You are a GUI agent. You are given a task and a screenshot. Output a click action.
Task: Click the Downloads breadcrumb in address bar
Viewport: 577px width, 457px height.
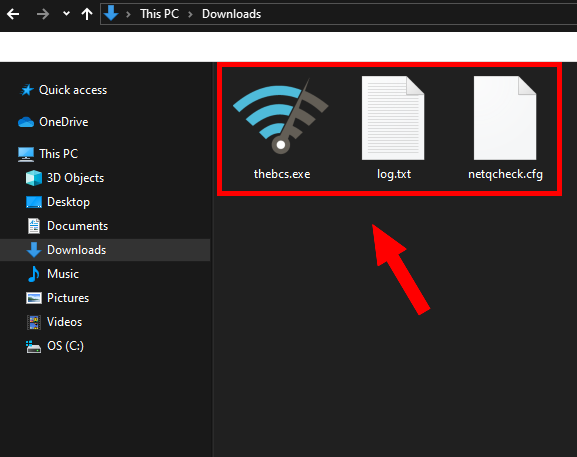(231, 14)
